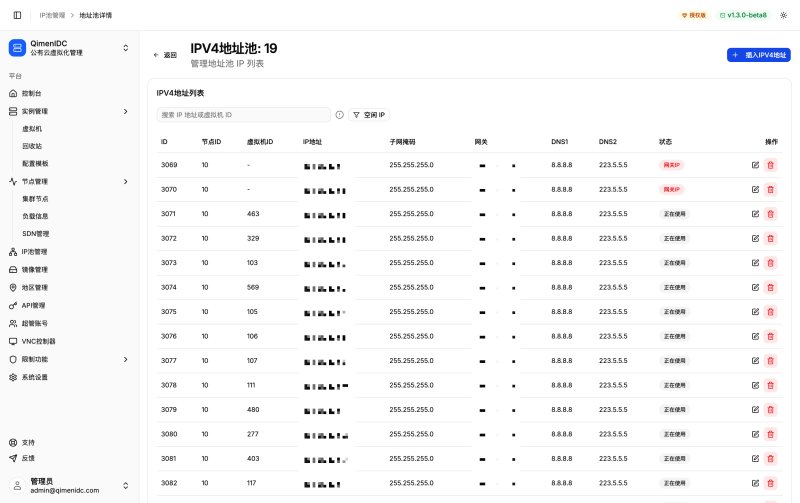Toggle the sidebar collapse icon
The height and width of the screenshot is (503, 800).
(x=17, y=15)
